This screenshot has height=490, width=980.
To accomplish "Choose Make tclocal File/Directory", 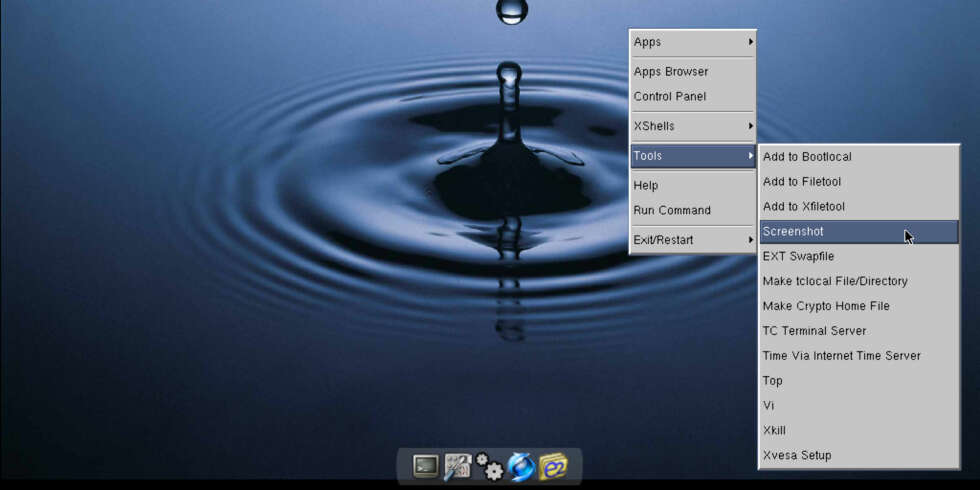I will click(859, 281).
